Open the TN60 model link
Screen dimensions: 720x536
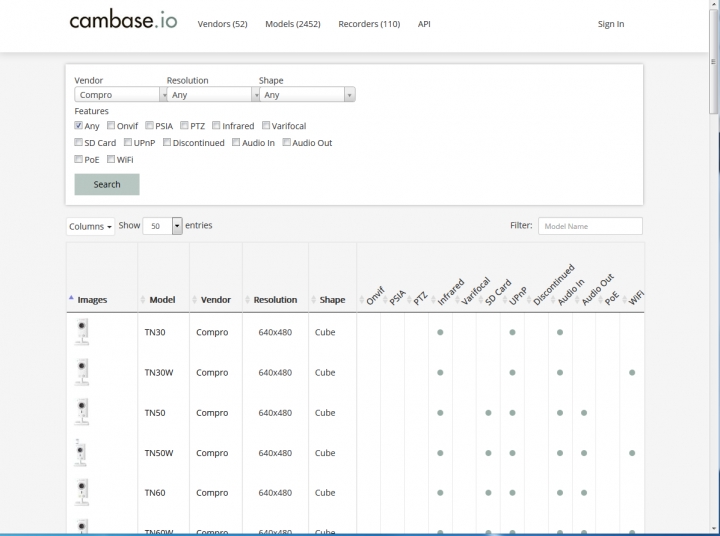point(155,493)
